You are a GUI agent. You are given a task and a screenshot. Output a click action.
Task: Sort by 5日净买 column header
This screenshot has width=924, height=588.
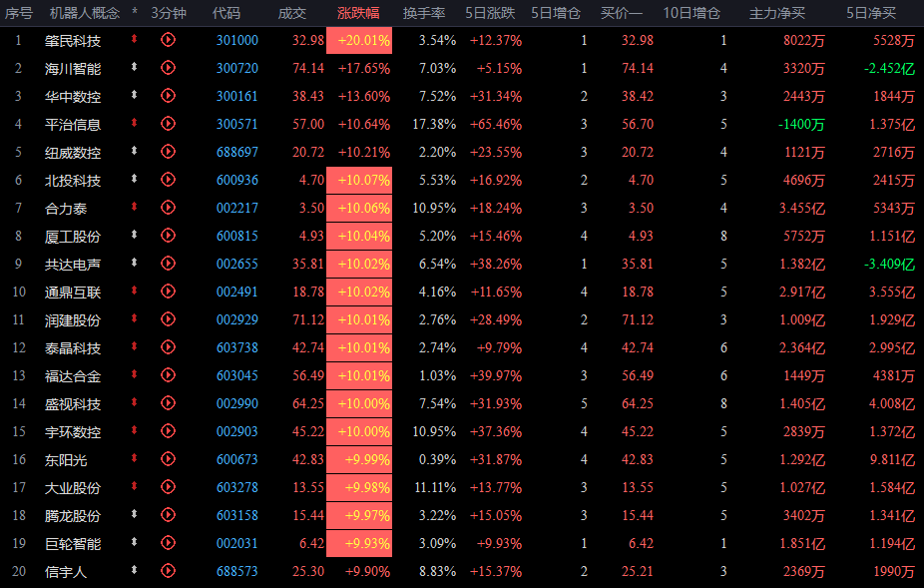(x=871, y=13)
